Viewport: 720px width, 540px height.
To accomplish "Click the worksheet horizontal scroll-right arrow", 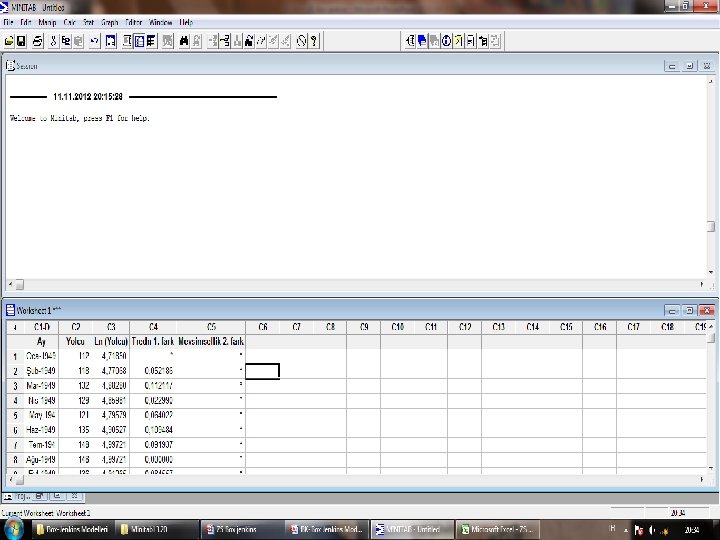I will [x=702, y=479].
